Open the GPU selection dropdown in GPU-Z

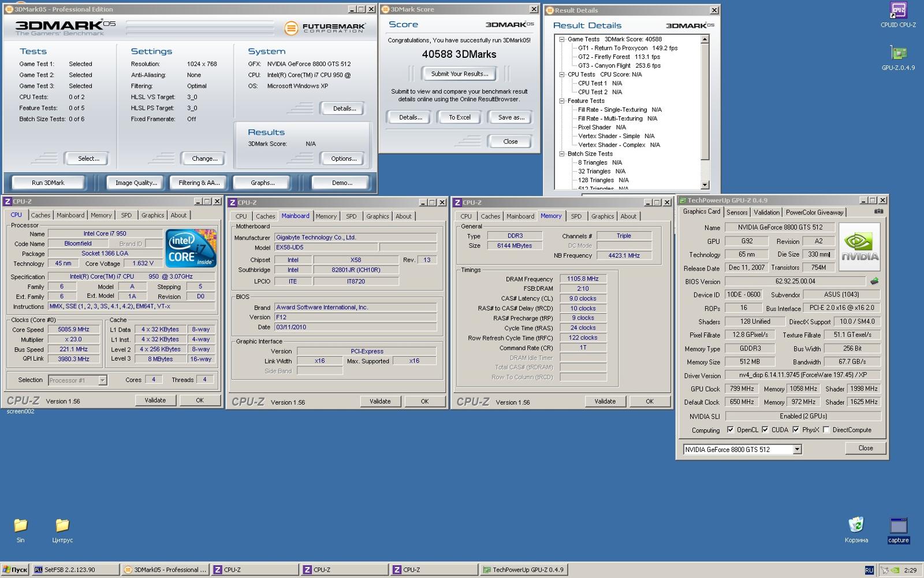[797, 450]
